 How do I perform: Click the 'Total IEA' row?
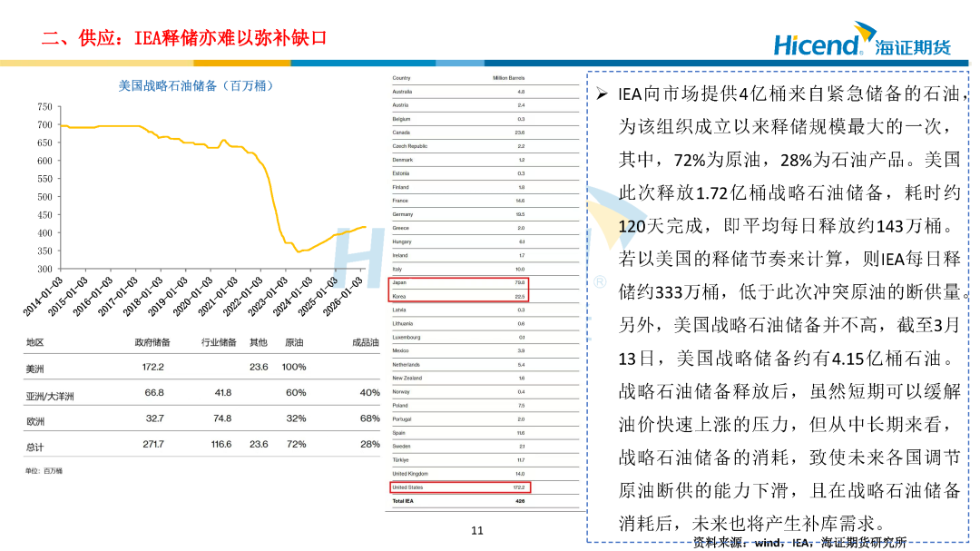tap(485, 501)
